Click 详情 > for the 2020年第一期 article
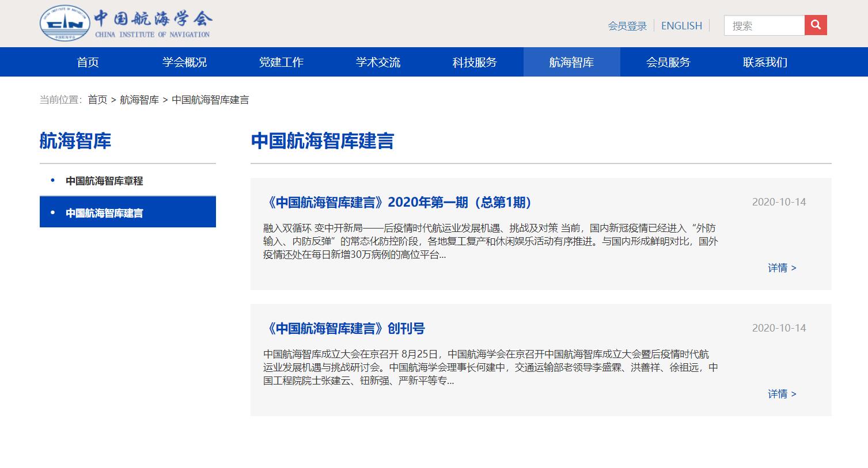 pos(782,268)
